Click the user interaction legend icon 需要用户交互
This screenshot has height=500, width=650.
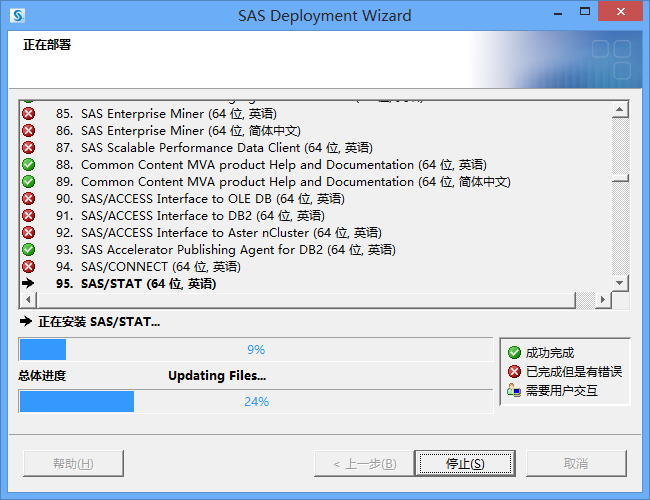pyautogui.click(x=514, y=391)
